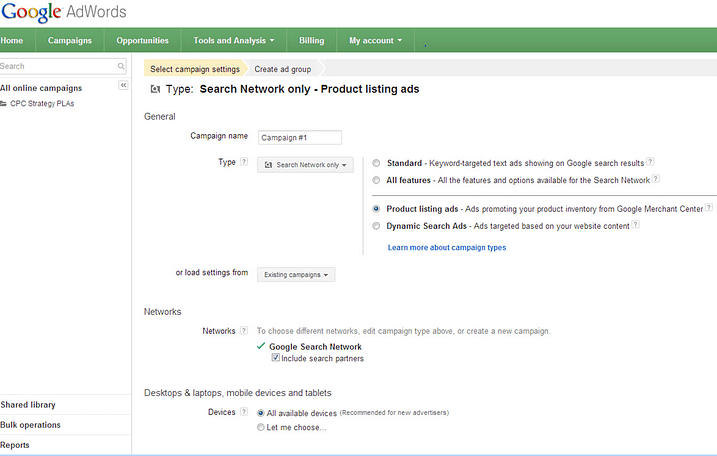The height and width of the screenshot is (456, 717).
Task: Toggle Include search partners checkbox
Action: (x=276, y=358)
